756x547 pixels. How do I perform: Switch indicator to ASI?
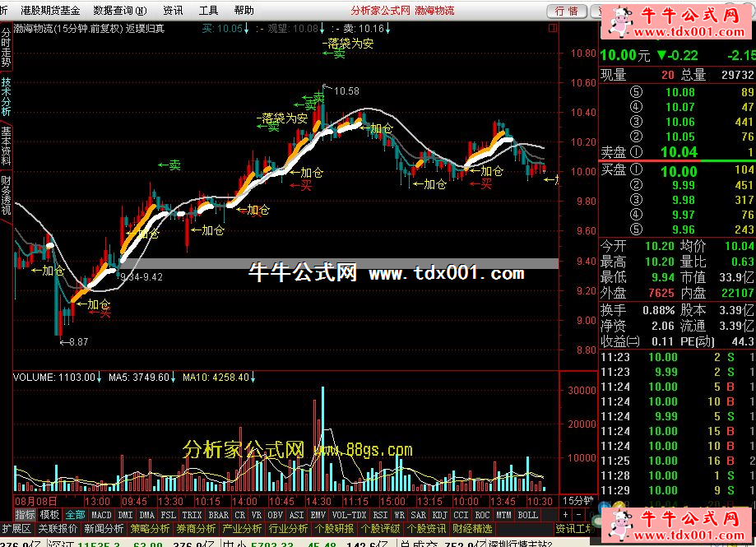click(x=296, y=515)
